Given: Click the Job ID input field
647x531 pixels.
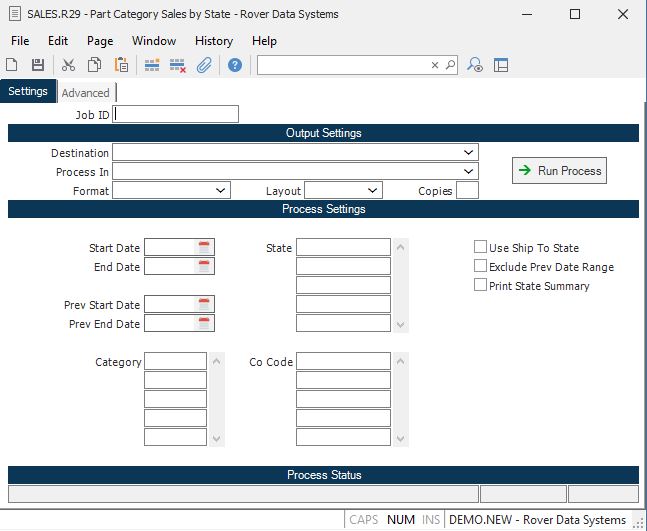Looking at the screenshot, I should pos(177,115).
